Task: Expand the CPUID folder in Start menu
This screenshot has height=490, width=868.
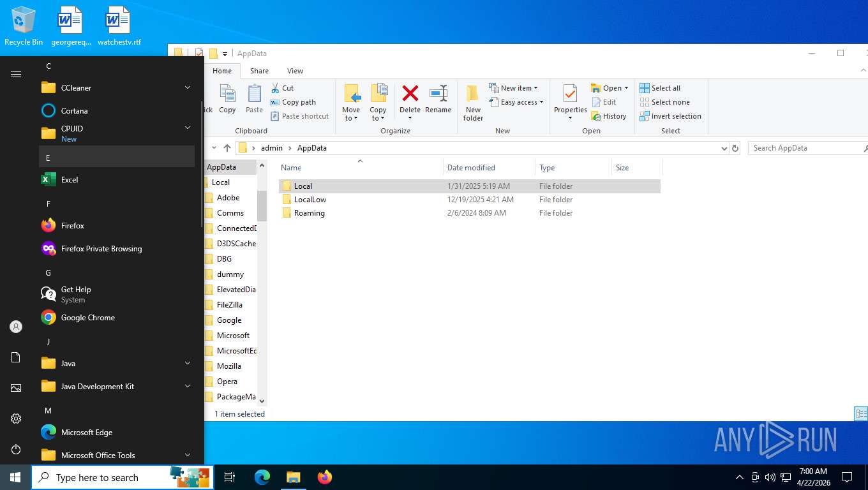Action: point(117,133)
